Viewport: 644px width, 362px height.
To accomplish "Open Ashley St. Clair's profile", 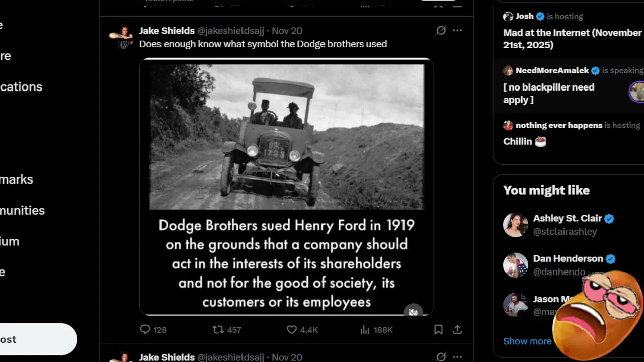I will tap(568, 219).
